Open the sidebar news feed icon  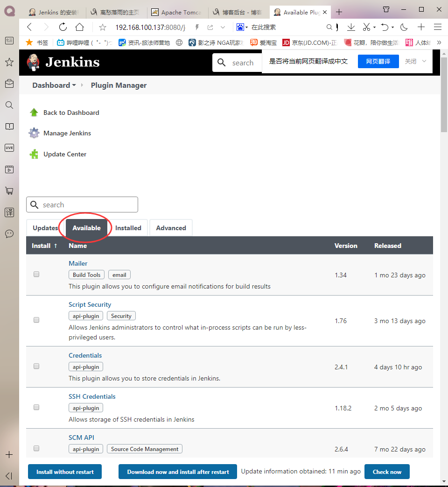click(9, 41)
